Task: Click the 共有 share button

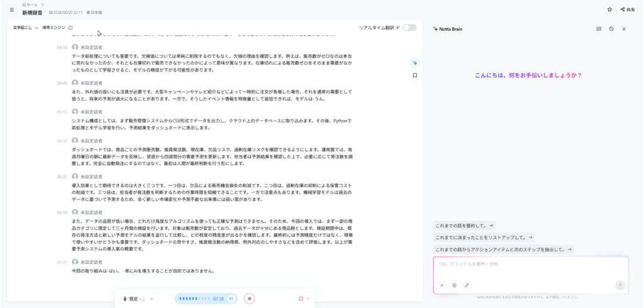Action: [x=628, y=9]
